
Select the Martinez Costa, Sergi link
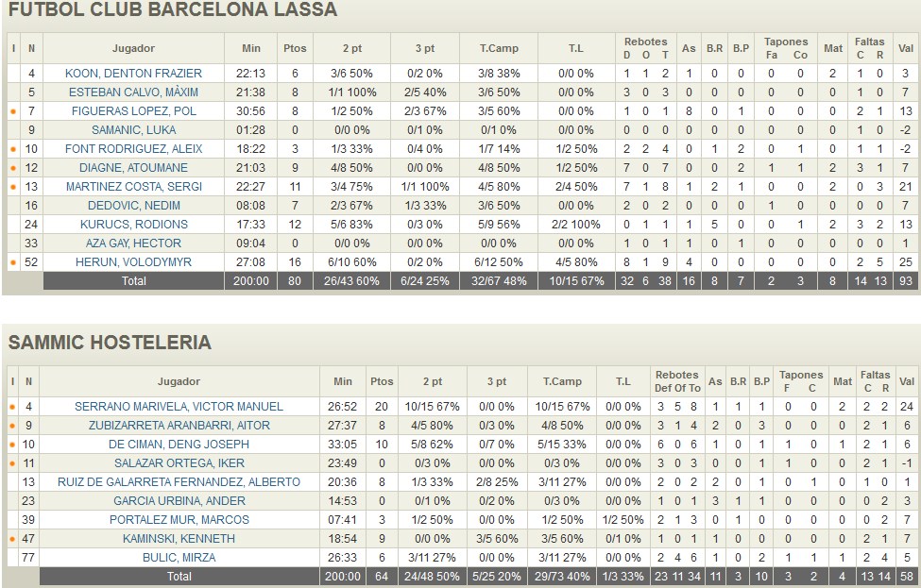click(x=133, y=187)
